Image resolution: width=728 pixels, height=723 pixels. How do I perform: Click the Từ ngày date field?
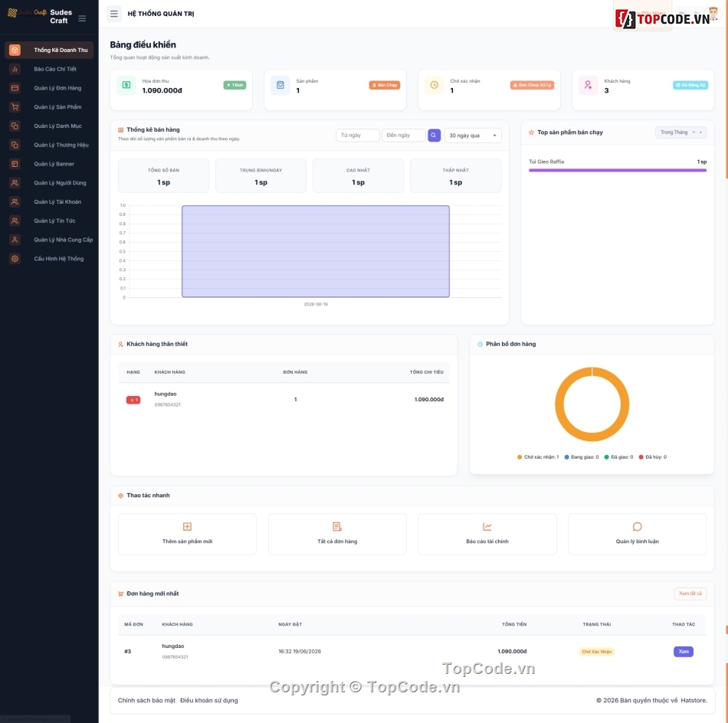click(x=358, y=136)
